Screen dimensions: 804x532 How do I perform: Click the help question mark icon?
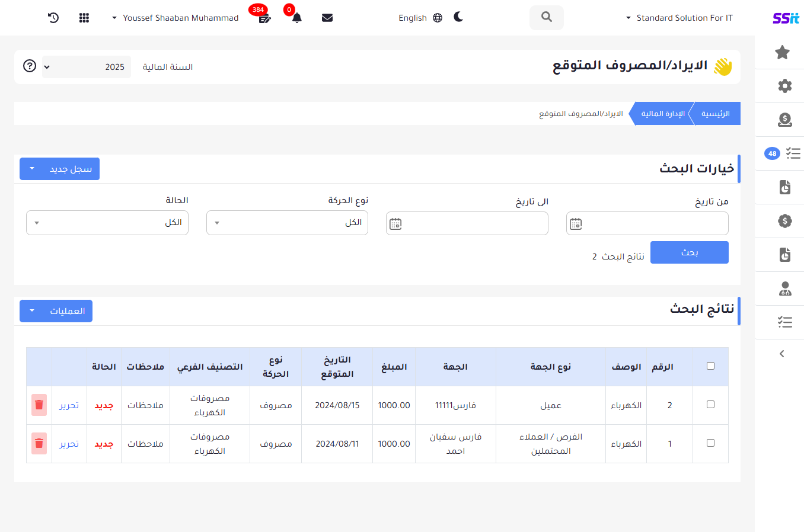(30, 66)
